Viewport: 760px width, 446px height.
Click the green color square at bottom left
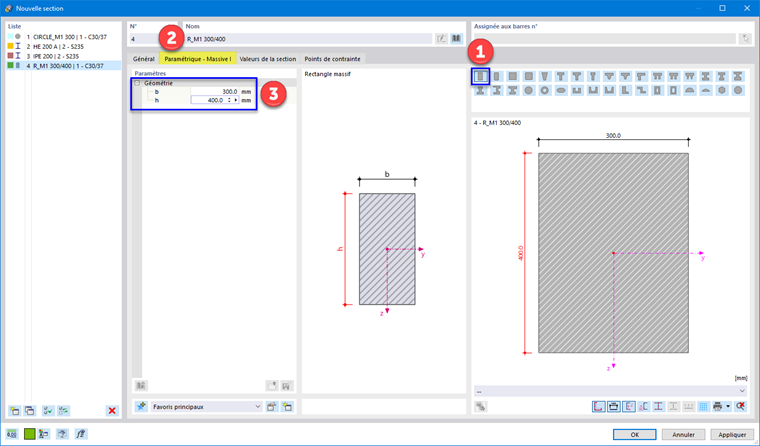point(29,434)
